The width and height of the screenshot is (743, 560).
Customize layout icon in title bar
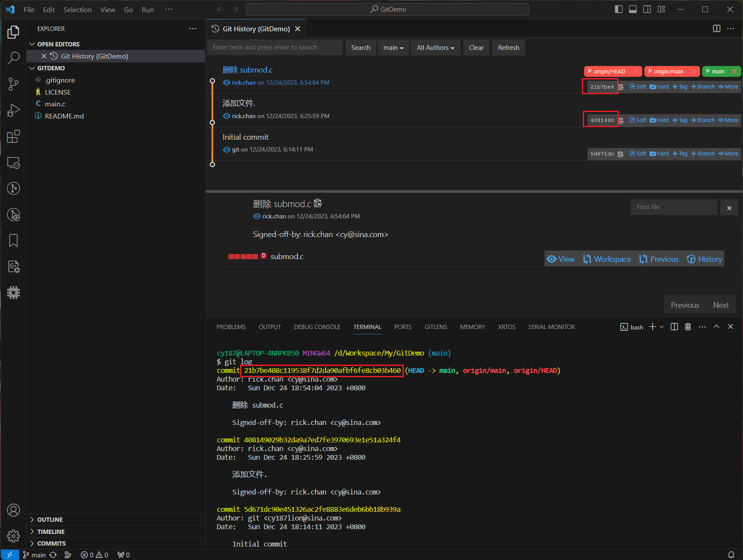coord(661,9)
